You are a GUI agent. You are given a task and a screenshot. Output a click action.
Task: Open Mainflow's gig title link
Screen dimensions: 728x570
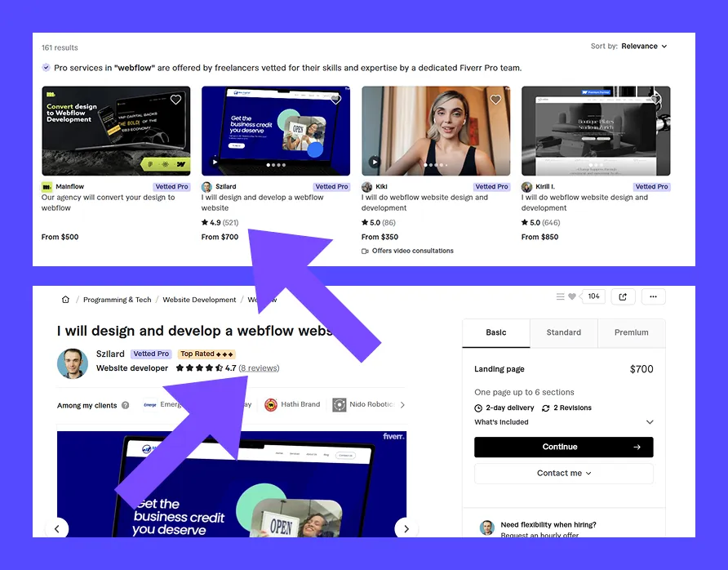(x=109, y=203)
